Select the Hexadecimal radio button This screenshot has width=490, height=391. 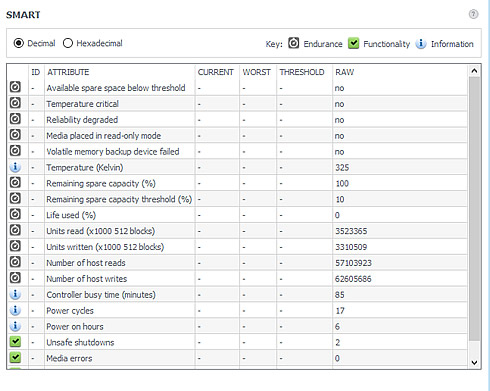tap(68, 43)
